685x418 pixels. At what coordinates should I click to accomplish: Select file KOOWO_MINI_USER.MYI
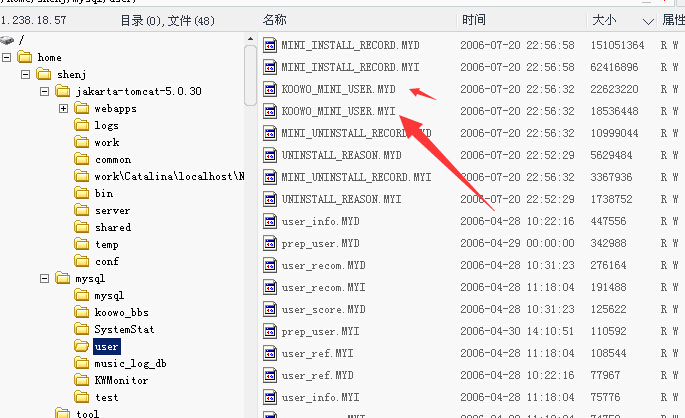(x=339, y=111)
